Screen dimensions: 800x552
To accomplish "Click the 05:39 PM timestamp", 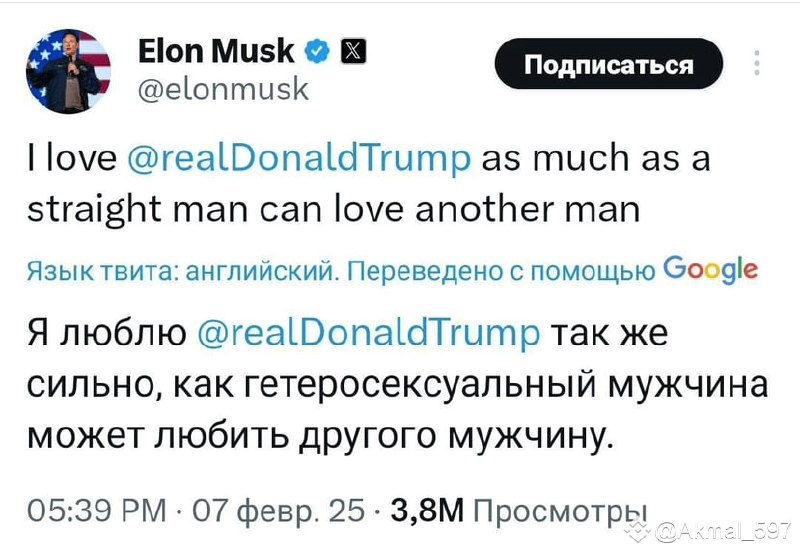I will pyautogui.click(x=97, y=510).
